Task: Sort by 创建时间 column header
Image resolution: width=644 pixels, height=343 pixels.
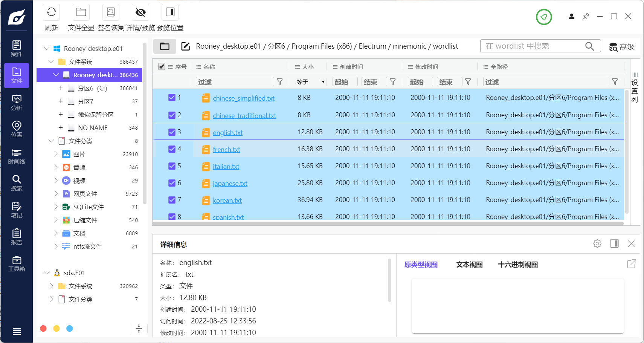Action: [351, 67]
